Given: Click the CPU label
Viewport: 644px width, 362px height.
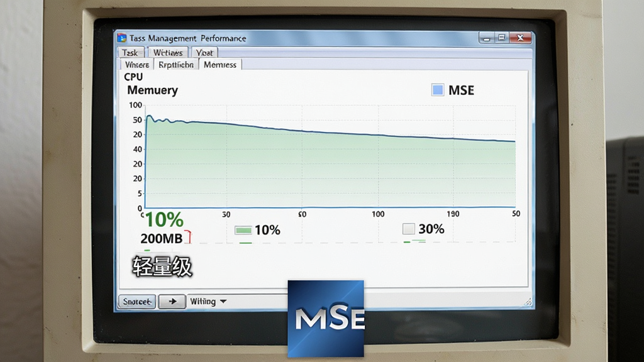Looking at the screenshot, I should tap(133, 77).
